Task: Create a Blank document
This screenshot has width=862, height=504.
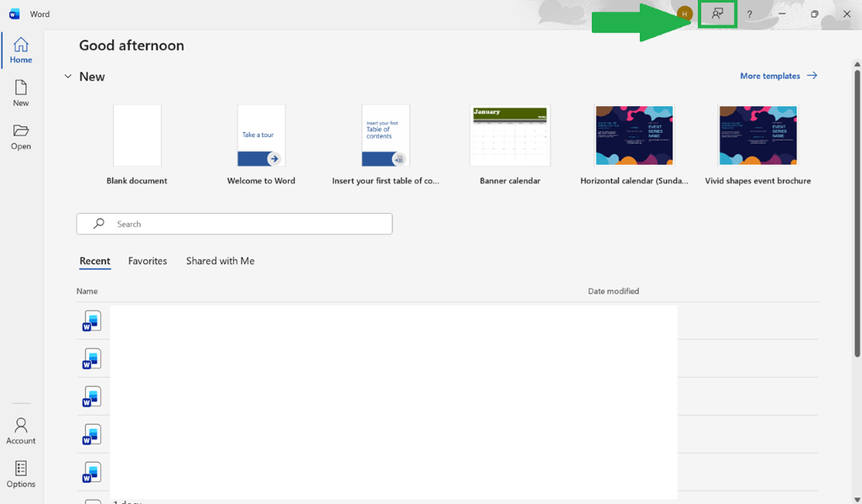Action: point(137,145)
